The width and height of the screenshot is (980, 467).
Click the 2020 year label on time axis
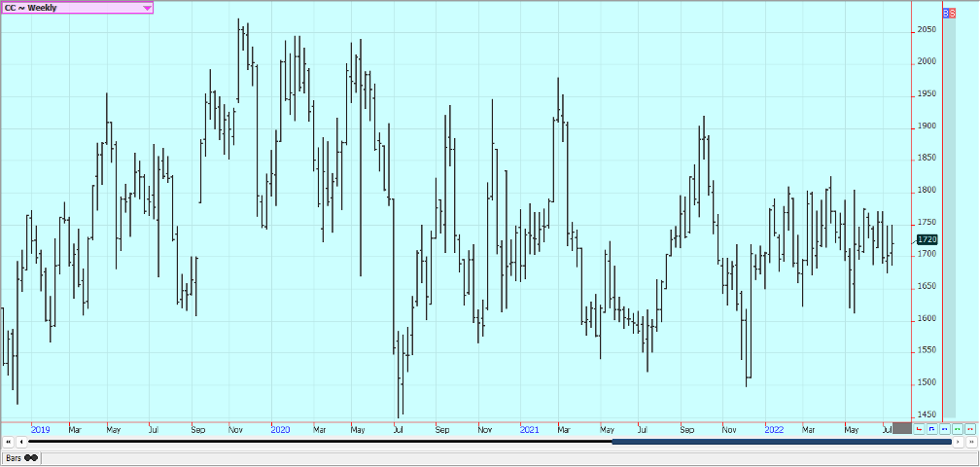[281, 430]
